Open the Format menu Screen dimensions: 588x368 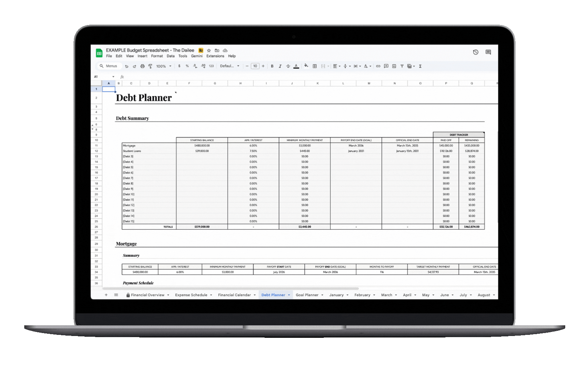pyautogui.click(x=157, y=56)
